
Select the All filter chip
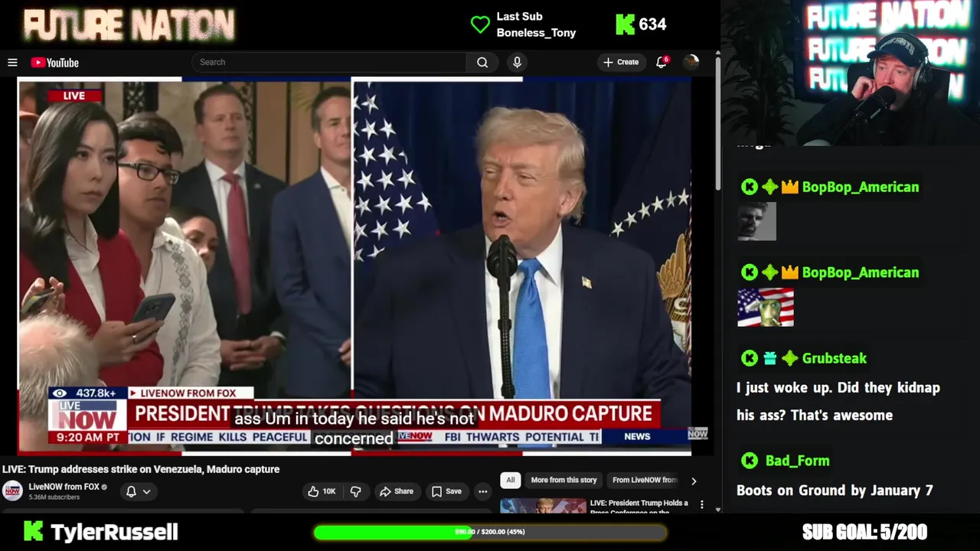(511, 480)
